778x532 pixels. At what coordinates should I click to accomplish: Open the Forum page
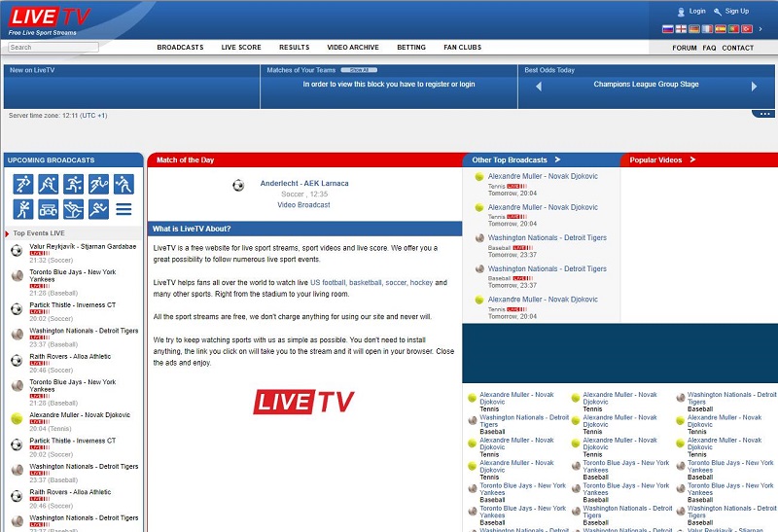click(x=685, y=48)
